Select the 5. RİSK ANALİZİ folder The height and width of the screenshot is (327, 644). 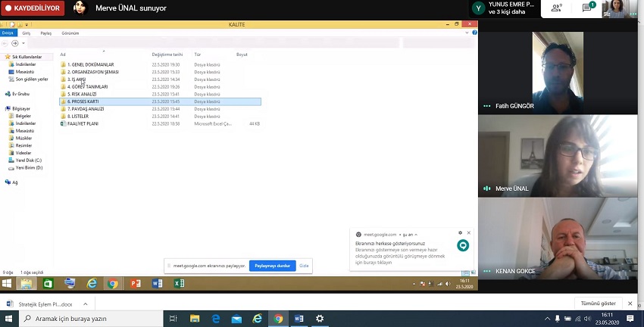coord(85,94)
